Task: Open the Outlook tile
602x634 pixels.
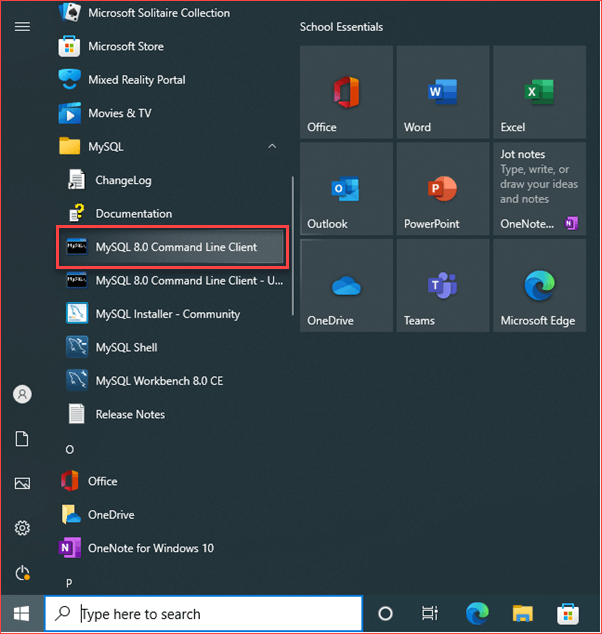Action: (x=345, y=188)
